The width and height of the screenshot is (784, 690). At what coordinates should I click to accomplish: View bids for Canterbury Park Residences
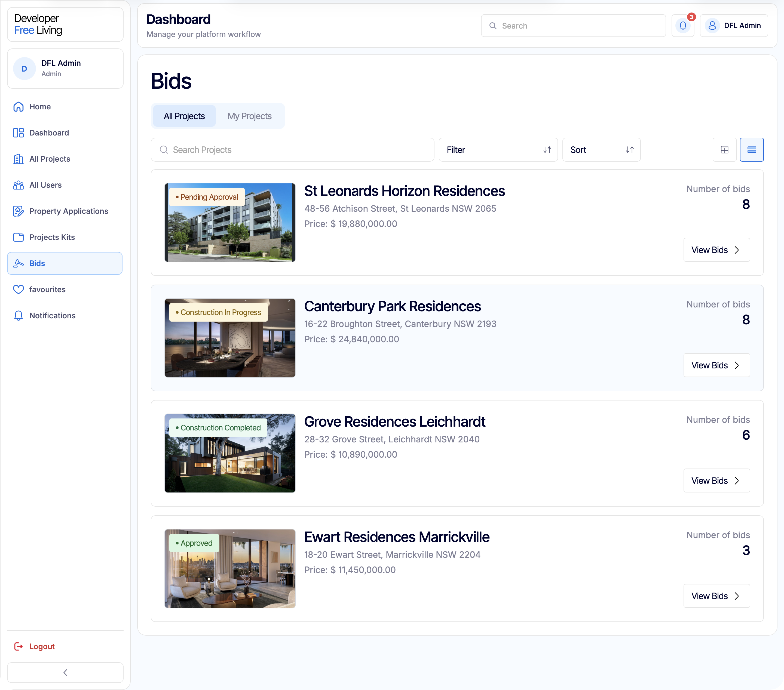716,365
